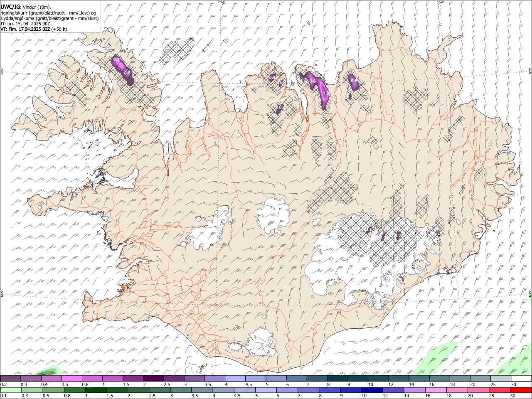Click the 'IT: þri. 15. 04. 2025 00Z' line
The height and width of the screenshot is (399, 532).
pos(25,24)
